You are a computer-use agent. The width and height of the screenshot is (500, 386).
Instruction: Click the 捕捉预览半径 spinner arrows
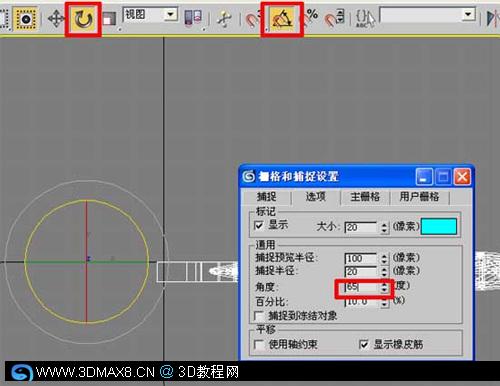click(384, 259)
